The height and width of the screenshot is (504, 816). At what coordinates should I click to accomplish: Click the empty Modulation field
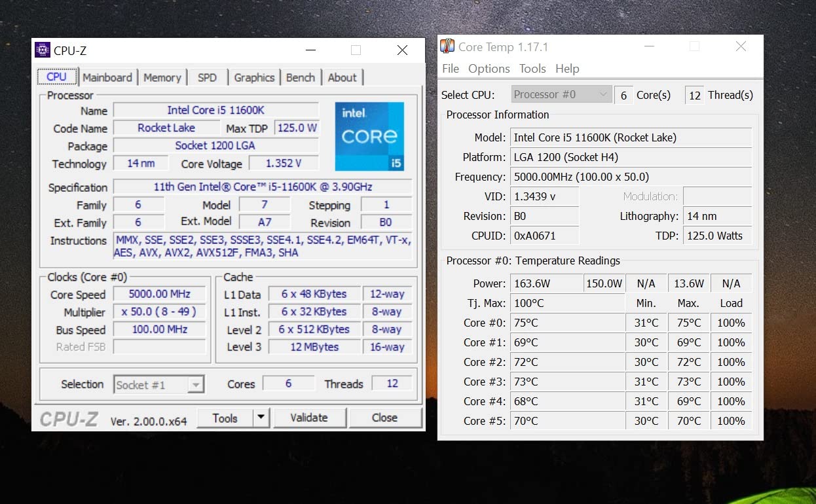[x=718, y=196]
